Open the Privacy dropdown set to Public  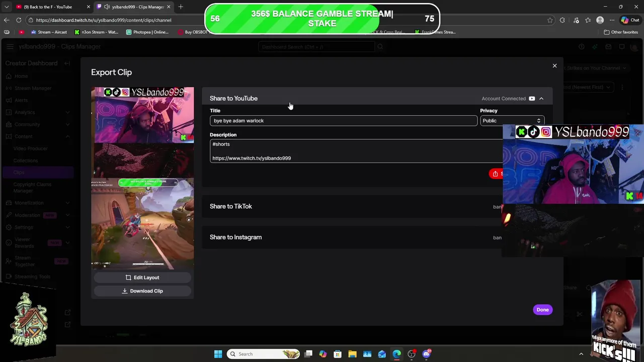(x=512, y=121)
